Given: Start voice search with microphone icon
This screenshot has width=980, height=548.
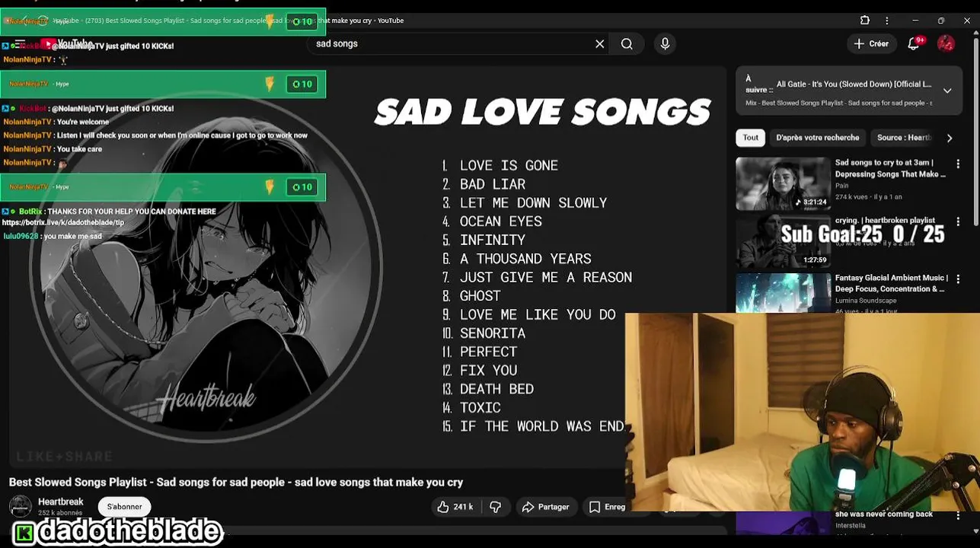Looking at the screenshot, I should tap(665, 44).
